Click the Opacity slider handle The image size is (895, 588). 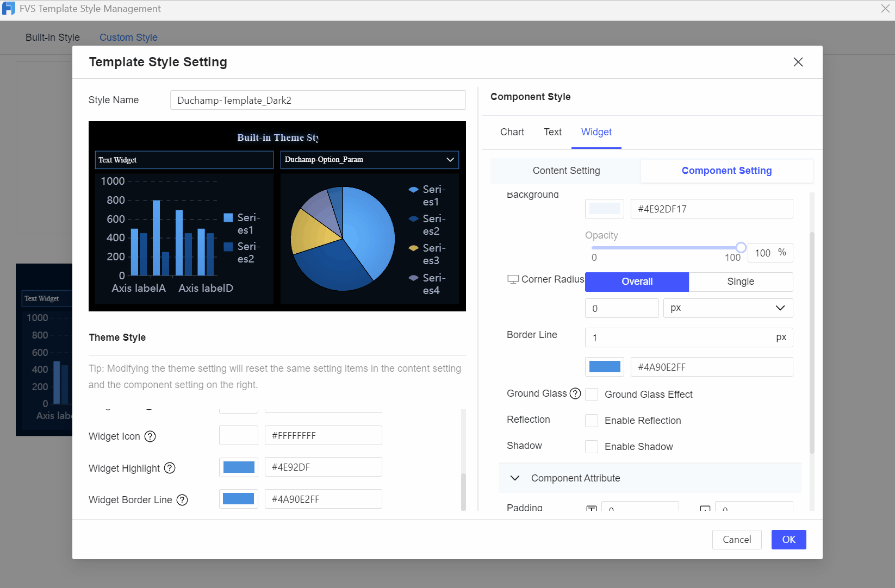[741, 248]
